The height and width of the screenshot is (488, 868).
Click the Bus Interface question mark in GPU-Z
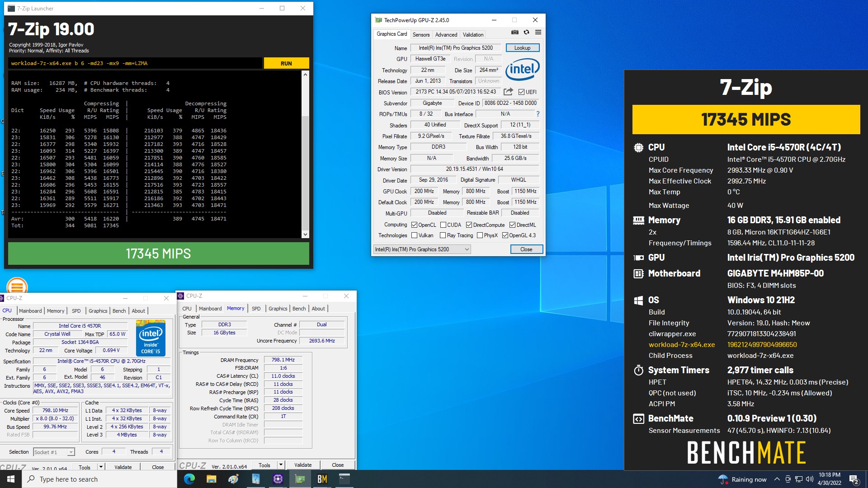[x=538, y=114]
